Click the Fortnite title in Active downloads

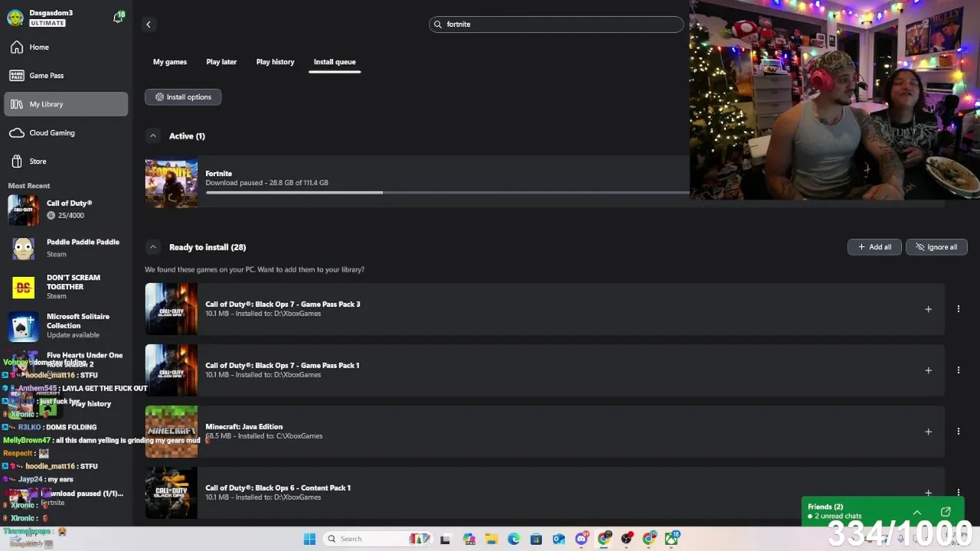(x=218, y=174)
